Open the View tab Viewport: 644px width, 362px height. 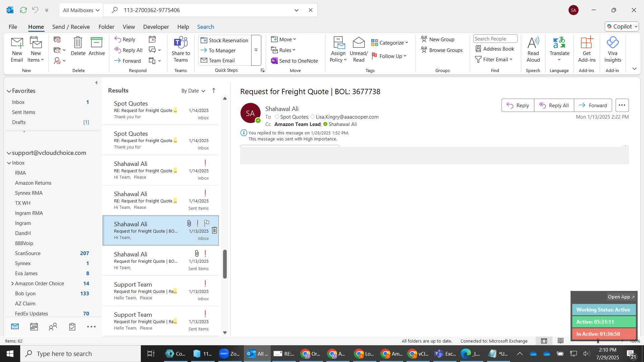pos(129,27)
